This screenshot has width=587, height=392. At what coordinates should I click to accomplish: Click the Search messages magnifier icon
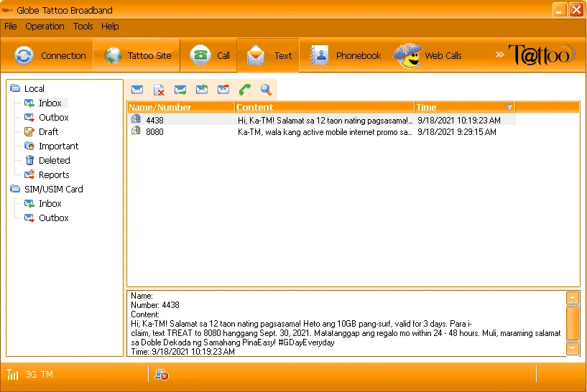pyautogui.click(x=266, y=90)
